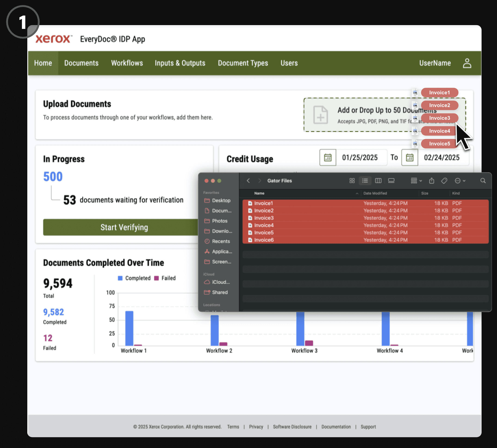Open the end date calendar picker

(x=409, y=157)
